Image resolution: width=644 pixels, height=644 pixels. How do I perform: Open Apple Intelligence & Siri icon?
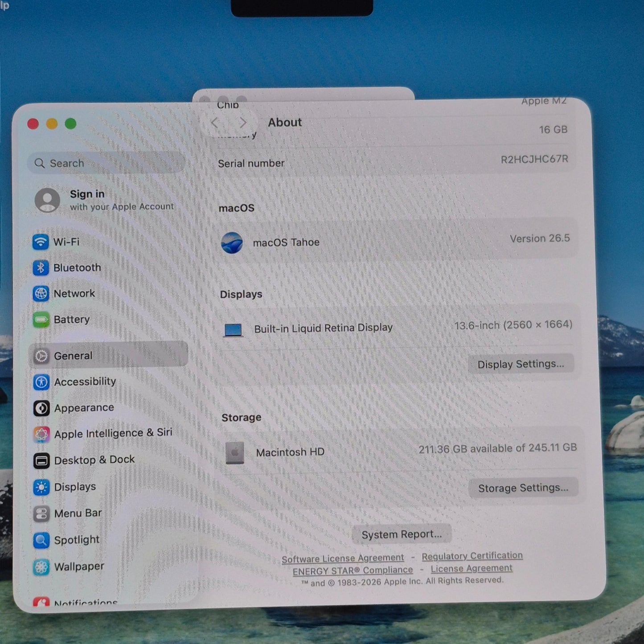[41, 434]
